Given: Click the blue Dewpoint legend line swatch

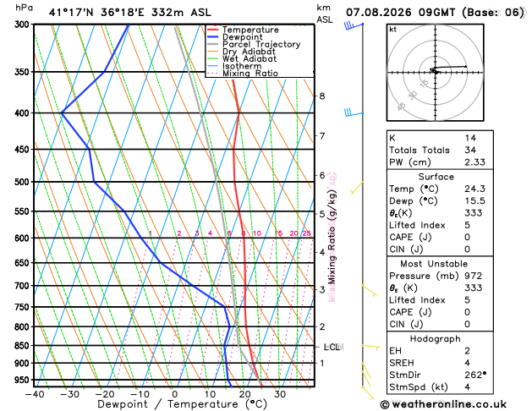Looking at the screenshot, I should point(213,37).
